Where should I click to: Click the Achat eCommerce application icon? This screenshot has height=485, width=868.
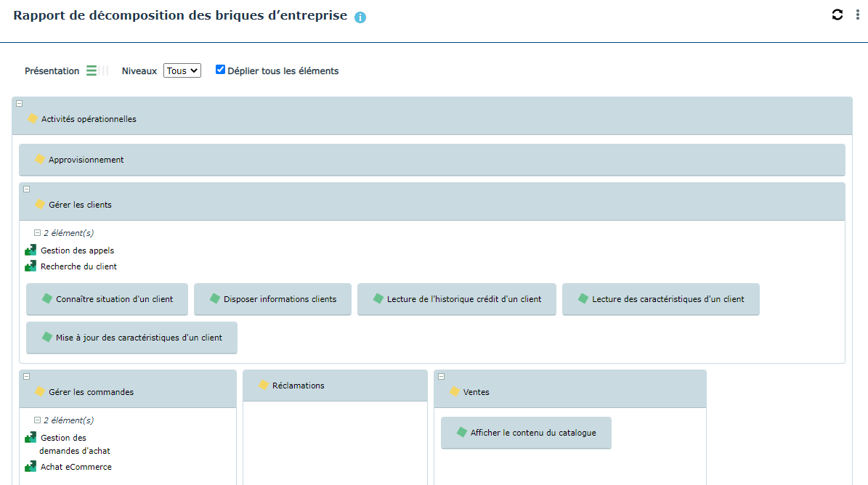click(x=31, y=467)
